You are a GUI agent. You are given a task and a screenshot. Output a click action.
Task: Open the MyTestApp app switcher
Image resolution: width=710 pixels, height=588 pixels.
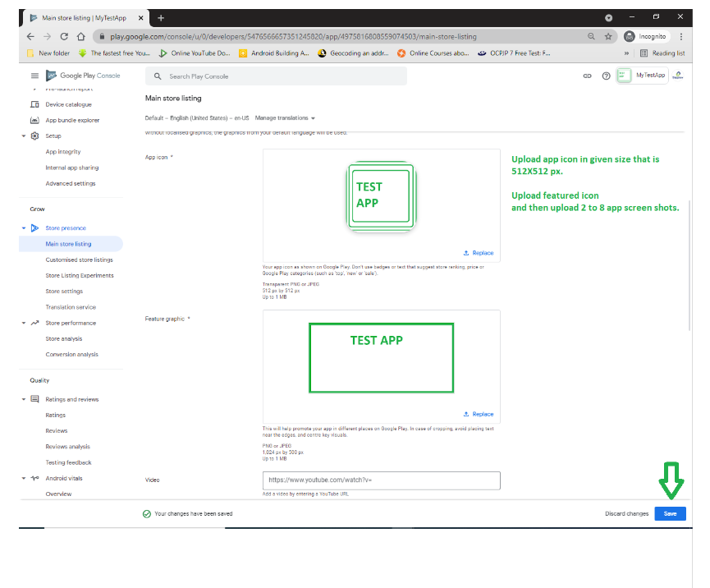(x=642, y=76)
